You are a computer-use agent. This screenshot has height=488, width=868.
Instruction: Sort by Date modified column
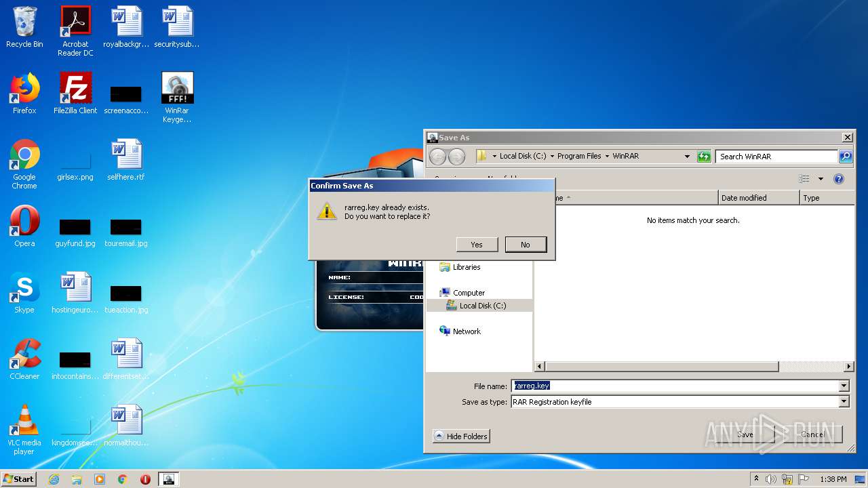pyautogui.click(x=759, y=198)
